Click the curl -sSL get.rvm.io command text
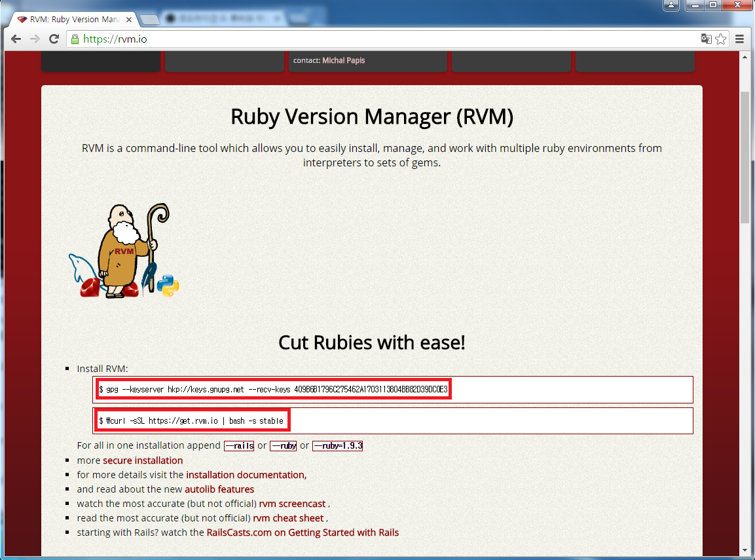The width and height of the screenshot is (755, 560). pos(191,421)
